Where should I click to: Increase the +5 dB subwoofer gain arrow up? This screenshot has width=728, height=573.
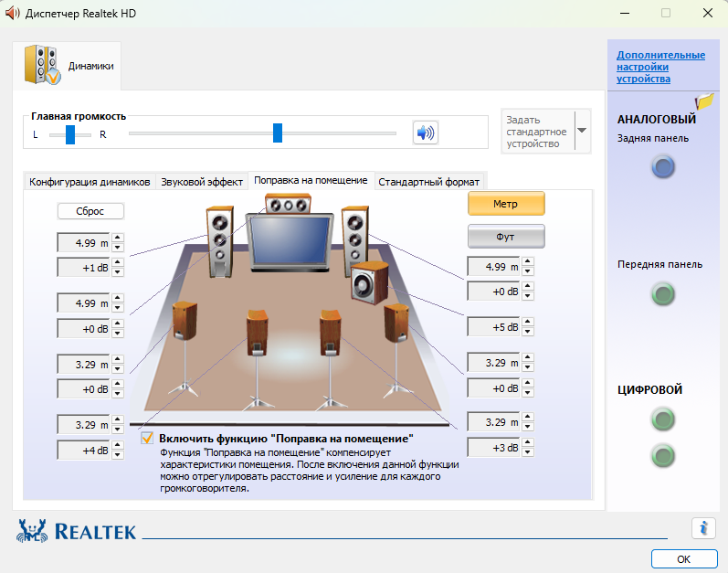528,322
